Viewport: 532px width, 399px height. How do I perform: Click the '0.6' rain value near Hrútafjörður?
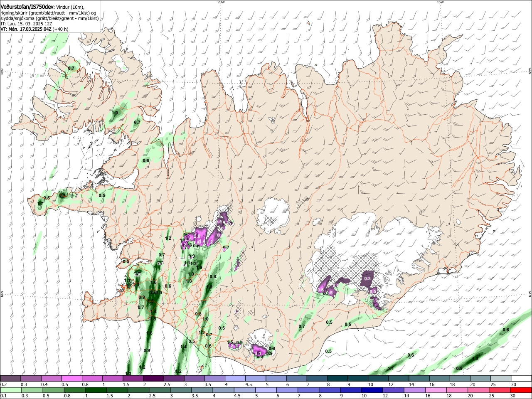tap(146, 160)
